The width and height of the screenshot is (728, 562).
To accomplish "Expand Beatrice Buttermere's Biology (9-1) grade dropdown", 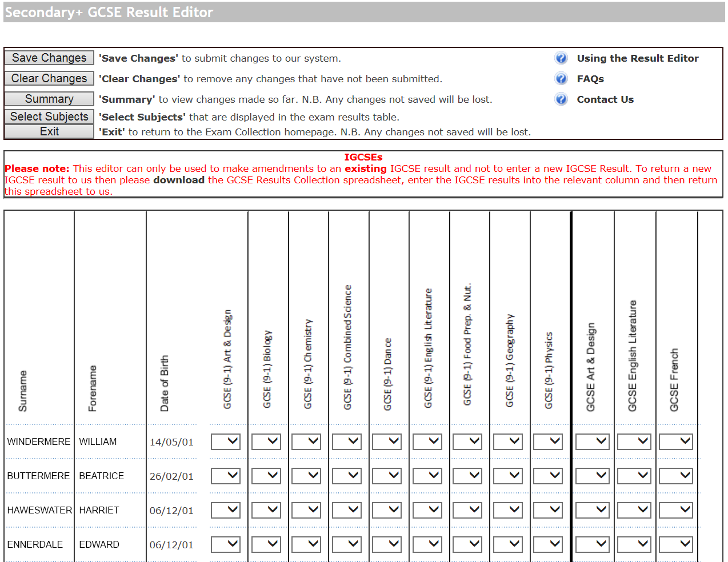I will (x=266, y=476).
